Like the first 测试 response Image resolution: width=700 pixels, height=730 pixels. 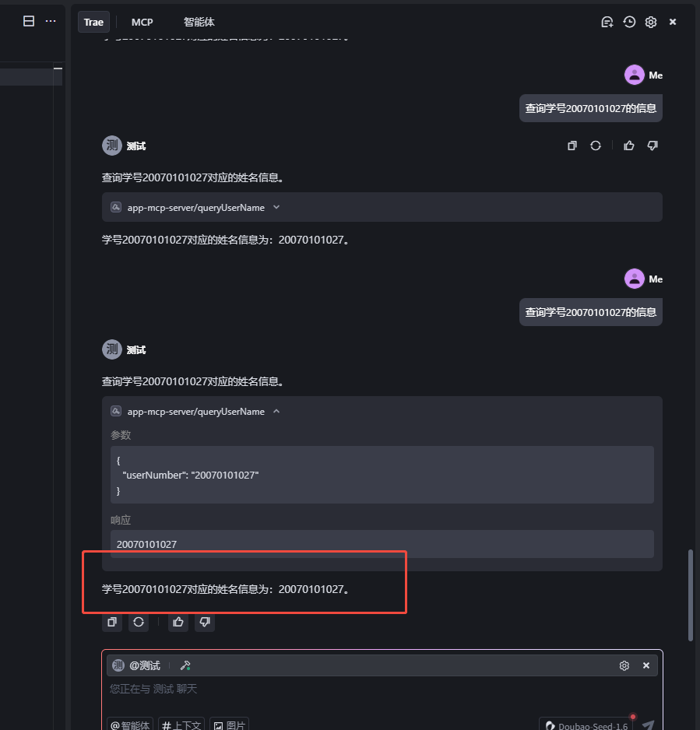[628, 146]
